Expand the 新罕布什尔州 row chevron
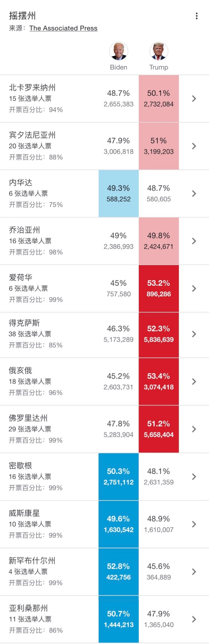This screenshot has height=644, width=209. pyautogui.click(x=194, y=572)
